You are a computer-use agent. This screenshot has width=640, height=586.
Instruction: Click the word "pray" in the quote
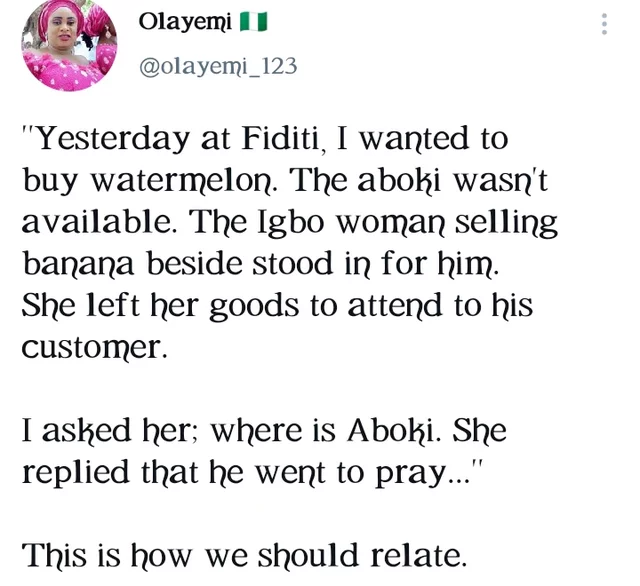pyautogui.click(x=411, y=475)
